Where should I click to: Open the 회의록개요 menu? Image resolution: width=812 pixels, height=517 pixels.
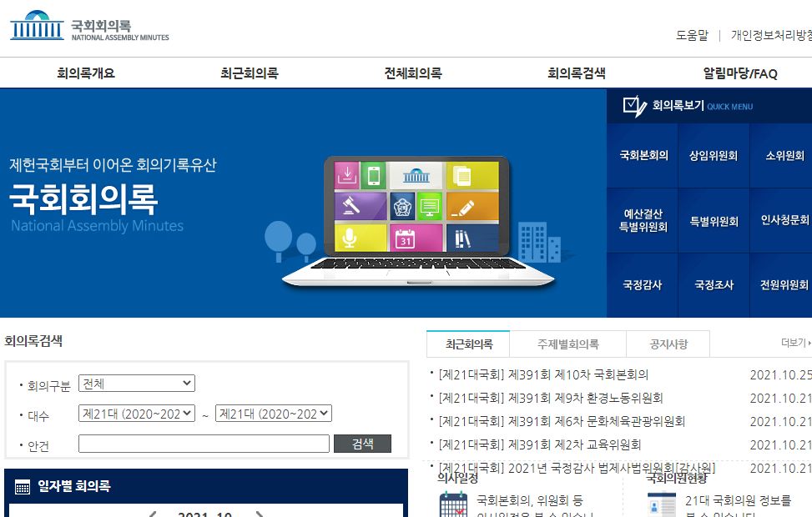tap(86, 73)
